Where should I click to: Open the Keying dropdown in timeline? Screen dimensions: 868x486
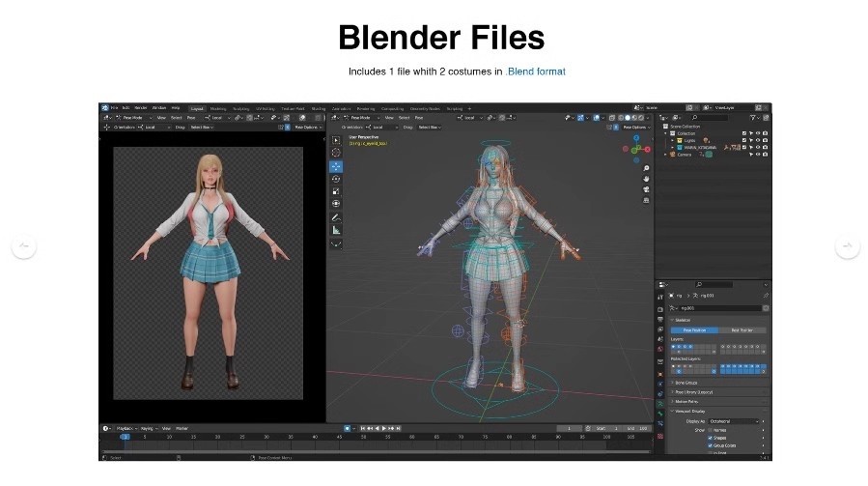tap(150, 428)
